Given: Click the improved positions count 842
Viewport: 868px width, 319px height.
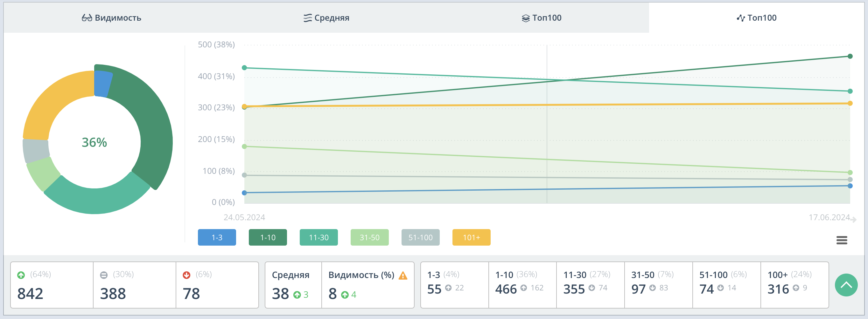Looking at the screenshot, I should point(30,294).
